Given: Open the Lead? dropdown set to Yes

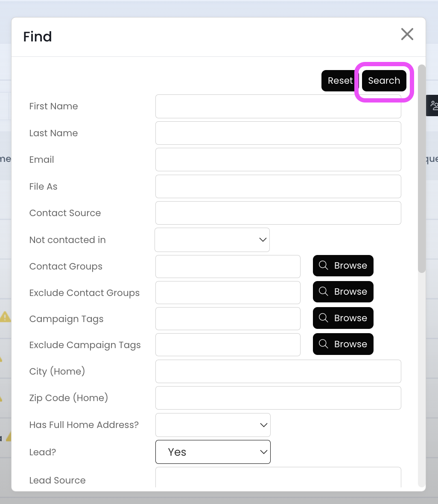Looking at the screenshot, I should (x=213, y=452).
